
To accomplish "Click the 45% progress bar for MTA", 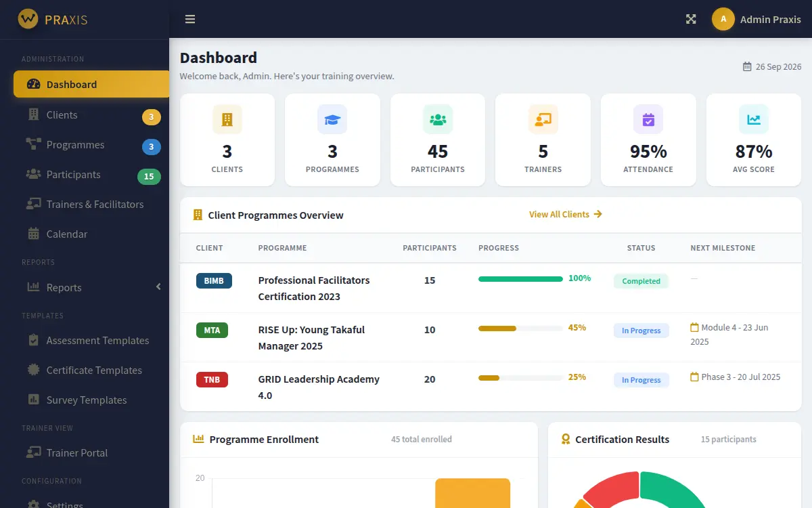I will click(520, 329).
